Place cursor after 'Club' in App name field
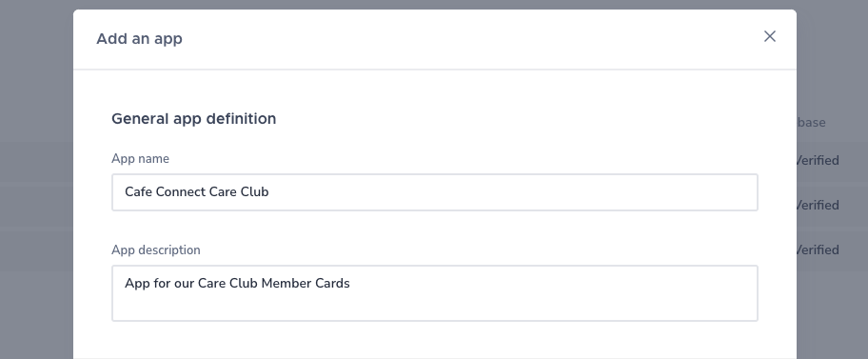868x359 pixels. click(269, 191)
